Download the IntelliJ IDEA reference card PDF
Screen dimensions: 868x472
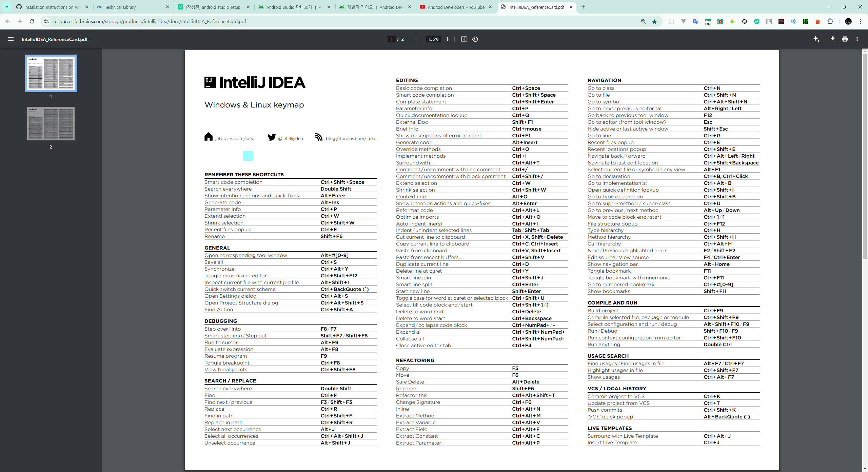[x=833, y=39]
